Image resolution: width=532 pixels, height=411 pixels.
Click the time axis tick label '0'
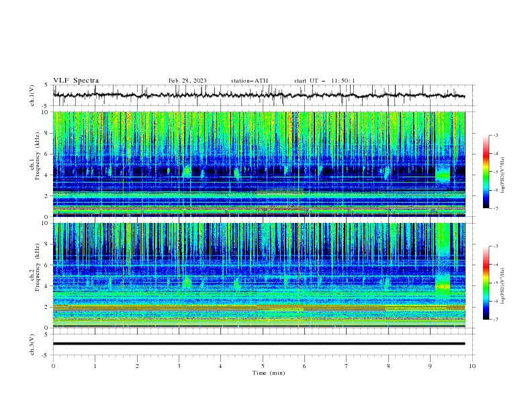(x=53, y=366)
